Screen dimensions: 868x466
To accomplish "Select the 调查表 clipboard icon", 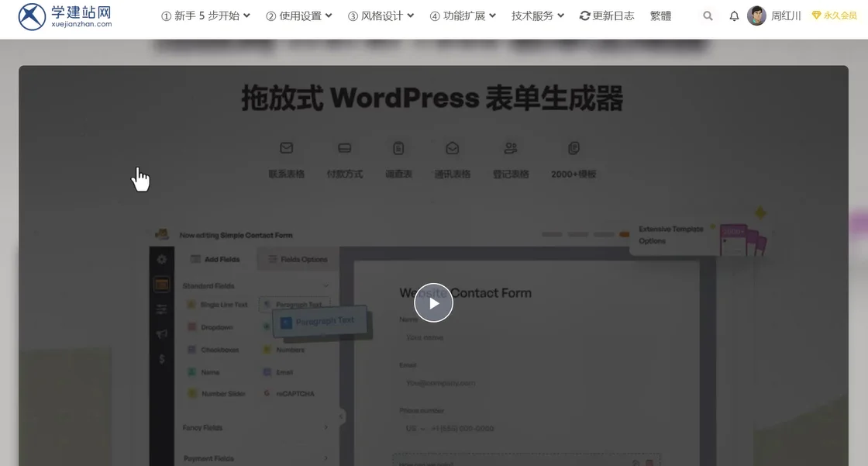I will coord(398,148).
